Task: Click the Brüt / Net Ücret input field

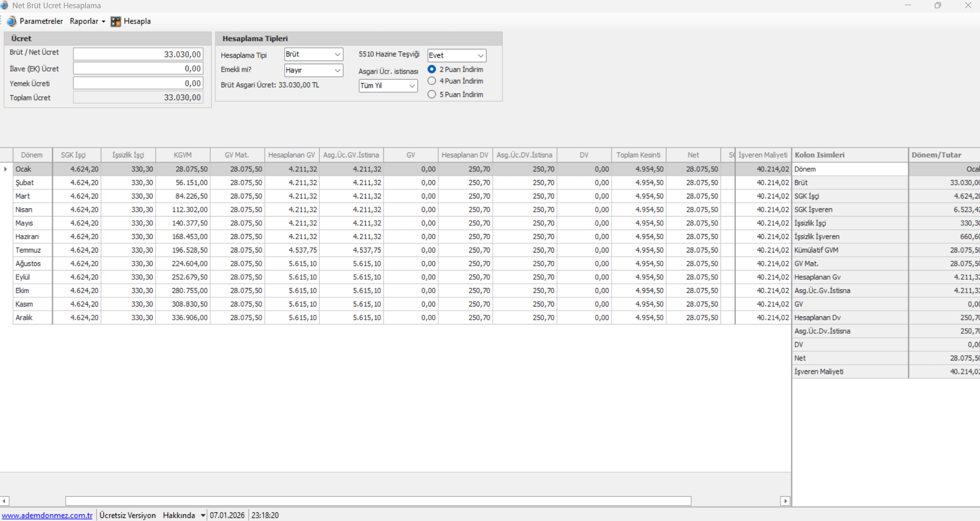Action: coord(138,54)
